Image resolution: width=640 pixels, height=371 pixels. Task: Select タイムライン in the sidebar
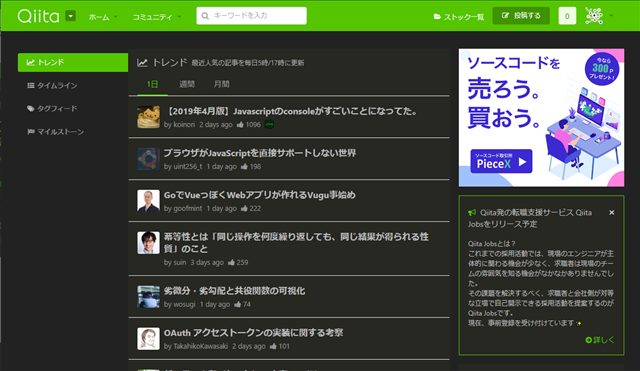tap(52, 85)
